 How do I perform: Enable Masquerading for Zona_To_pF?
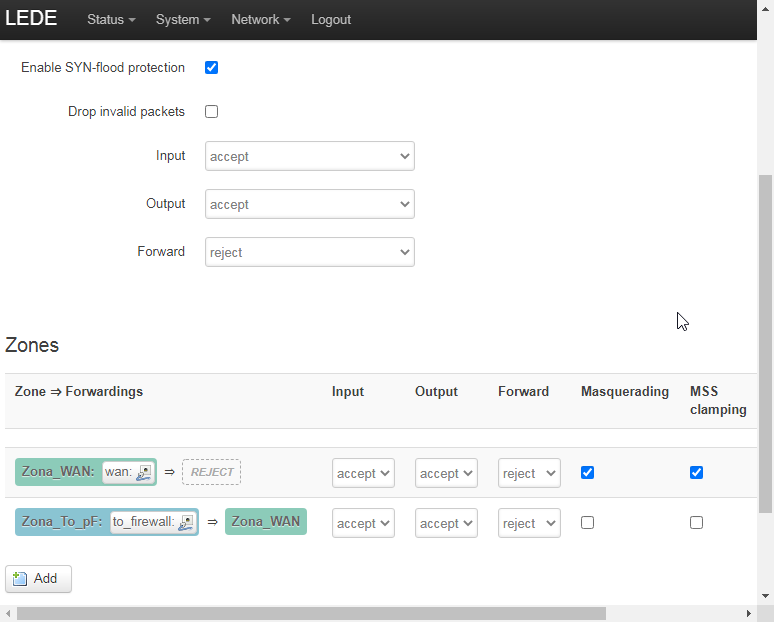click(x=587, y=522)
